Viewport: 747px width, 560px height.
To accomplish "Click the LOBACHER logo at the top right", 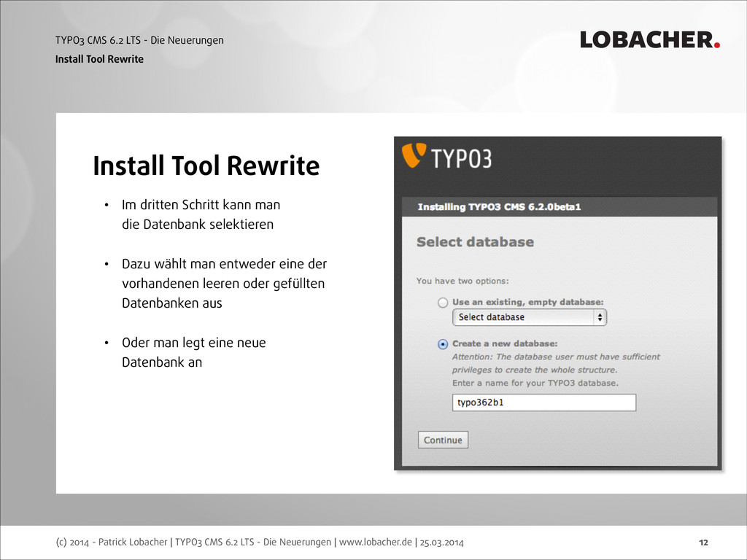I will [650, 39].
